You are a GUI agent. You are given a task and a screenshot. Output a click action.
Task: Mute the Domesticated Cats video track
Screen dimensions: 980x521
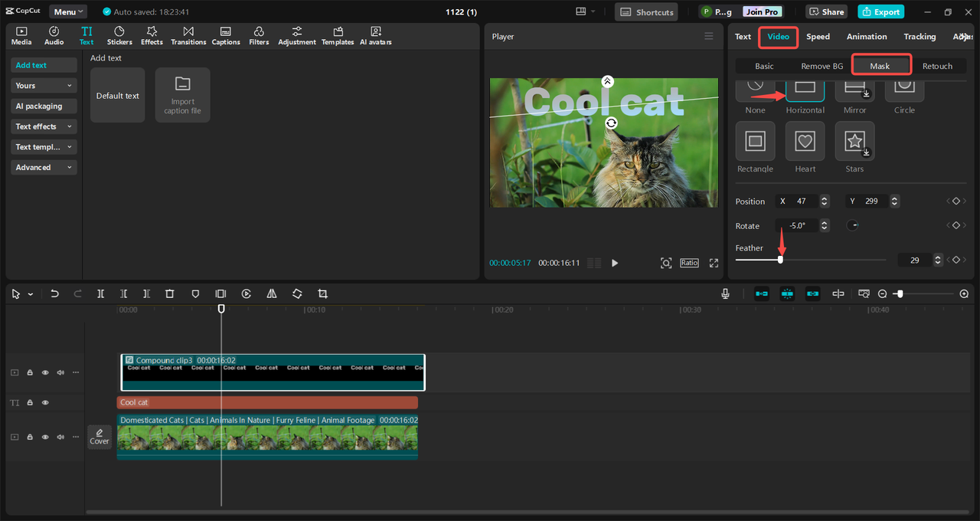(x=60, y=437)
